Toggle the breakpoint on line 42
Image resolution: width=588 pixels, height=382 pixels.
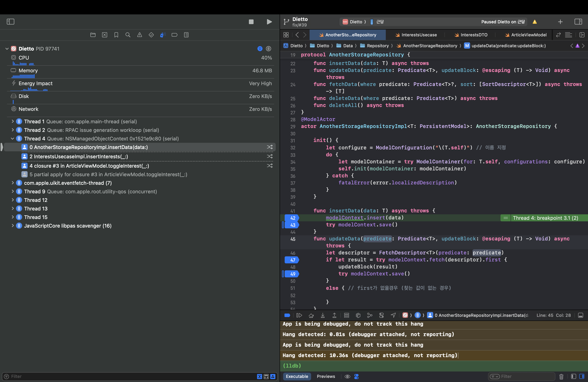point(292,218)
